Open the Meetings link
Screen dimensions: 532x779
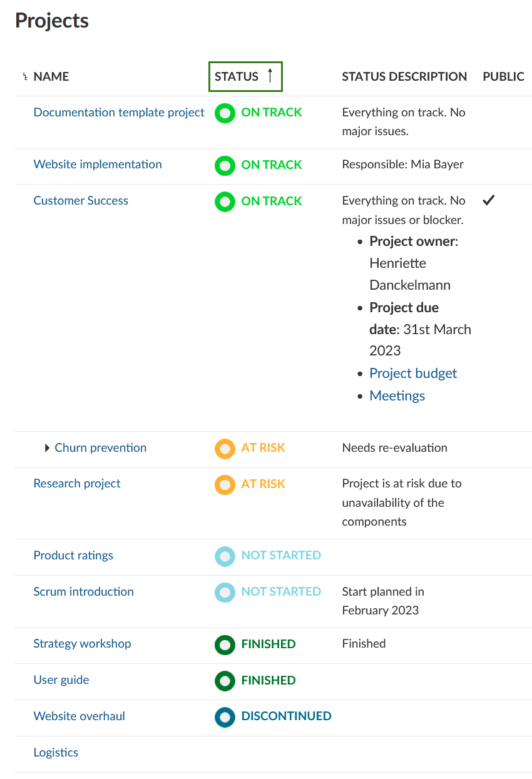coord(397,396)
